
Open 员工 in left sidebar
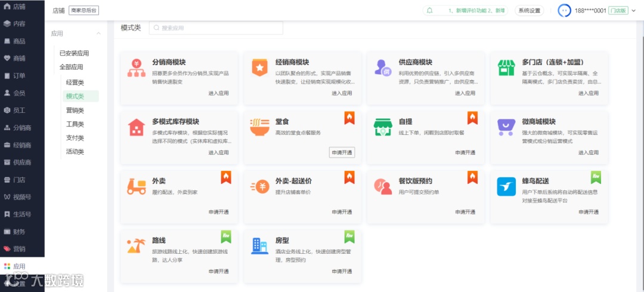[x=14, y=110]
